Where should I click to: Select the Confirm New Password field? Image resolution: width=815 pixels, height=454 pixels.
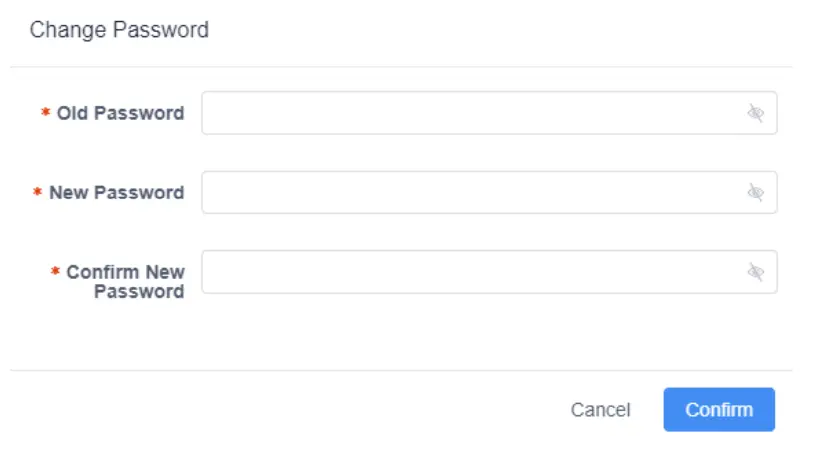[470, 272]
